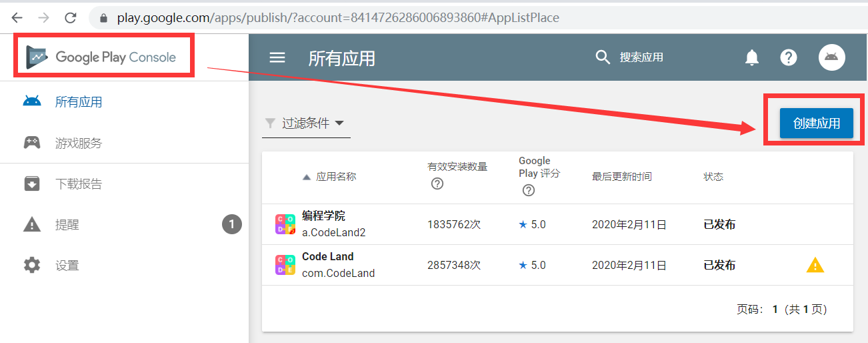Click the funnel filter icon
The image size is (868, 343).
[x=270, y=123]
